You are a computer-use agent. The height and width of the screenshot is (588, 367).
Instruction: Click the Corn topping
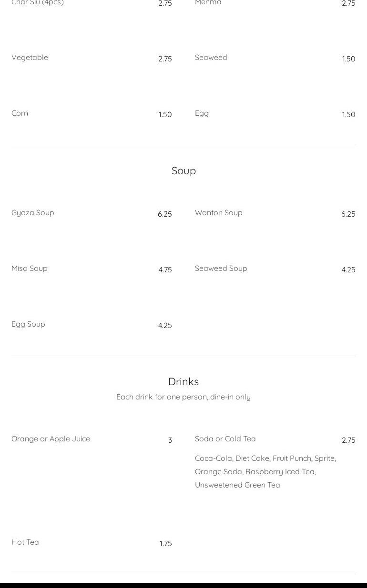click(x=20, y=113)
